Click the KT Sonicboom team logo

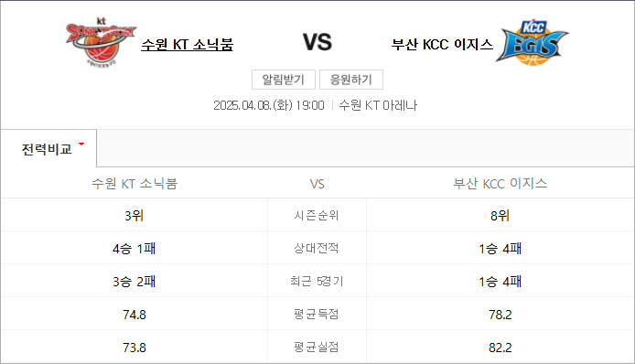(x=101, y=42)
